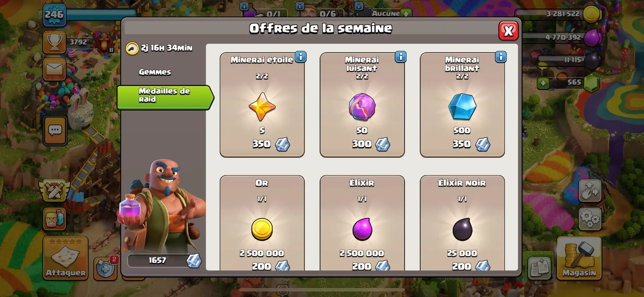644x297 pixels.
Task: Buy Or 2 500 000 offer
Action: coord(262,223)
